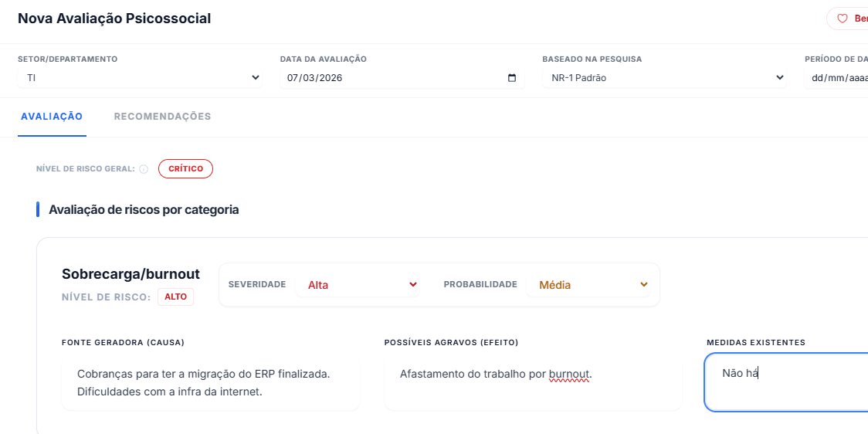Open the Setor/Departamento dropdown showing TI

click(x=140, y=78)
